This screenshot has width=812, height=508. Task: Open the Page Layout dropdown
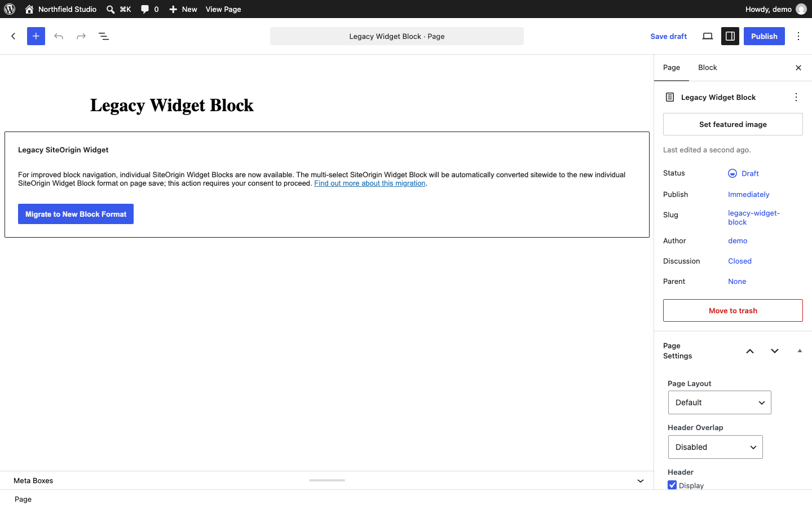720,402
